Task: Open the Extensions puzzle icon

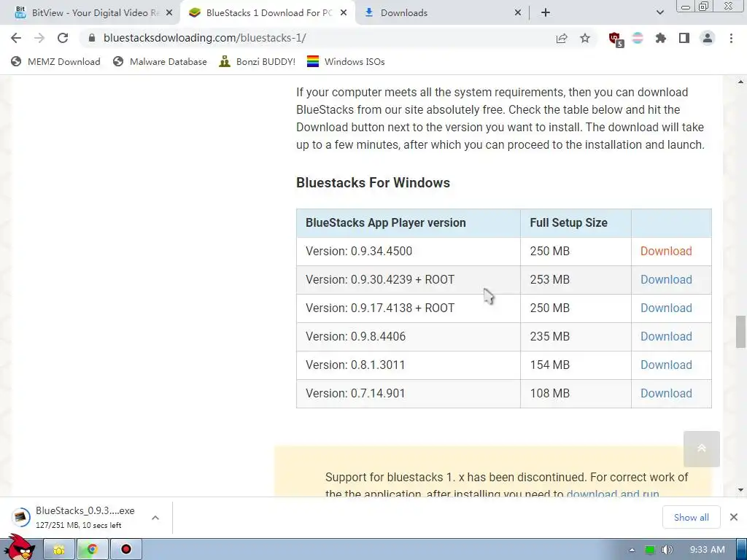Action: (x=661, y=38)
